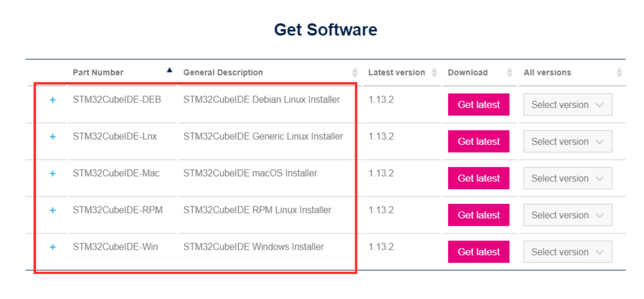644x299 pixels.
Task: Expand the STM32CubeIDE-Mac row plus icon
Action: tap(53, 174)
